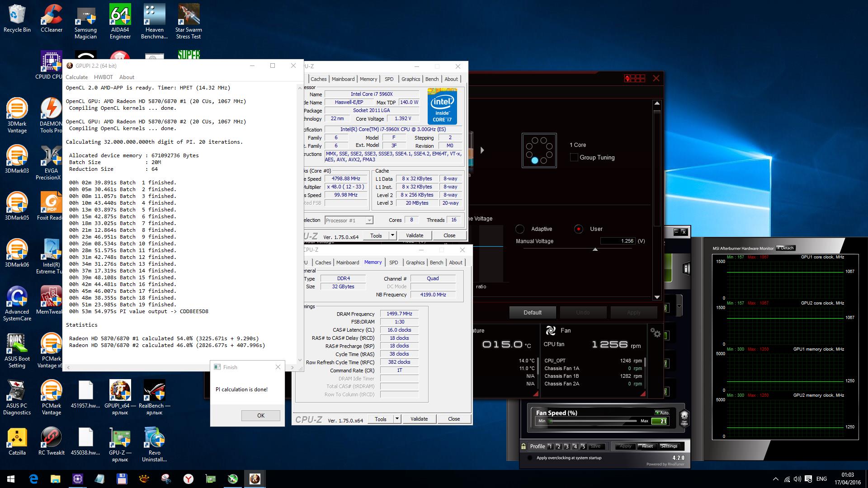Open Revo Uninstaller desktop icon
The image size is (868, 488).
coord(154,444)
